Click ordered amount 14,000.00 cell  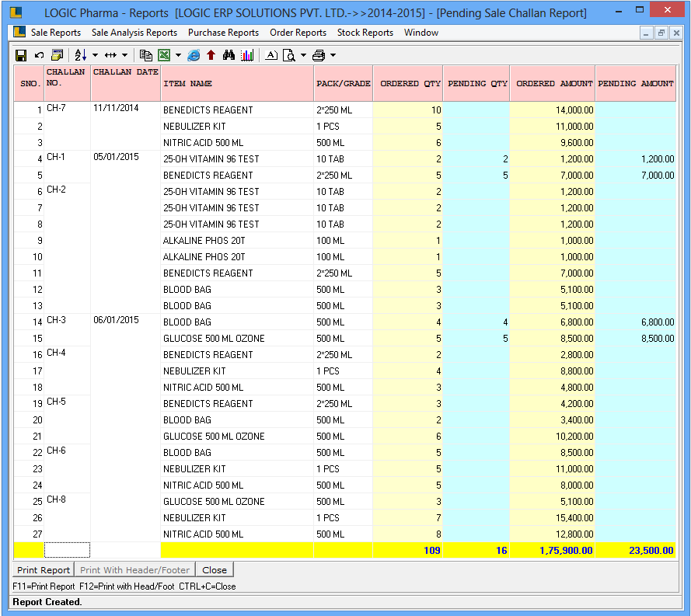[x=553, y=110]
